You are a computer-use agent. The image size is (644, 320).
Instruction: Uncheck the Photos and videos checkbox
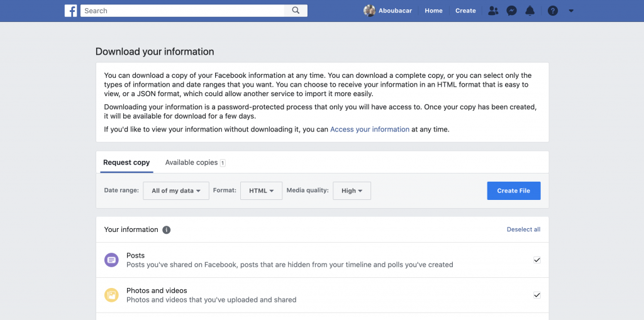click(537, 295)
